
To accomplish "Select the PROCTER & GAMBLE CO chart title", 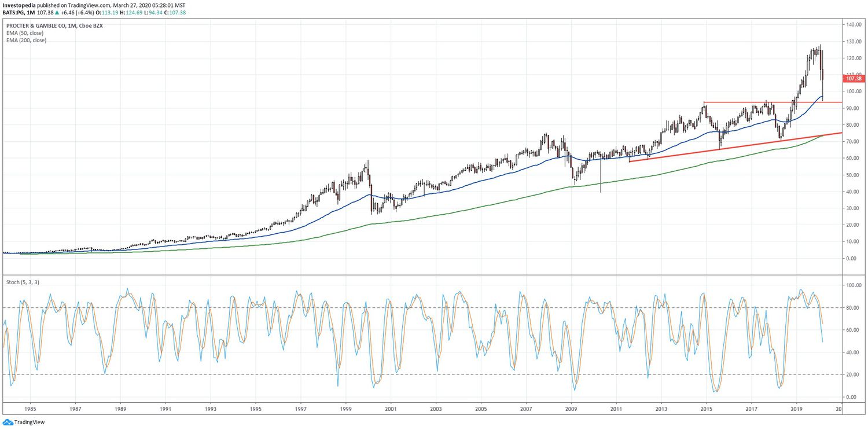I will pyautogui.click(x=54, y=26).
